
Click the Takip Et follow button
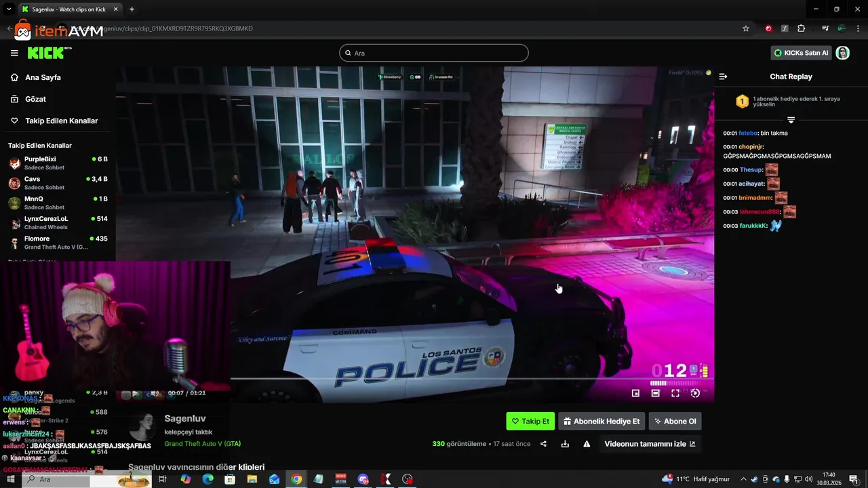[530, 421]
